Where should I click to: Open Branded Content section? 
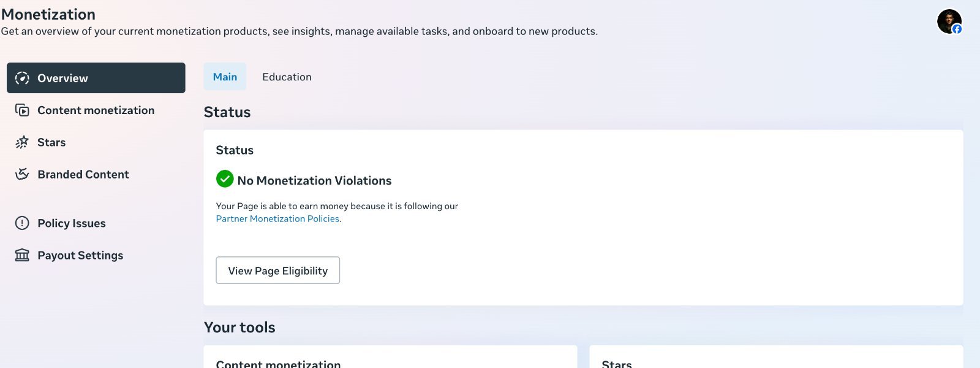click(x=96, y=174)
